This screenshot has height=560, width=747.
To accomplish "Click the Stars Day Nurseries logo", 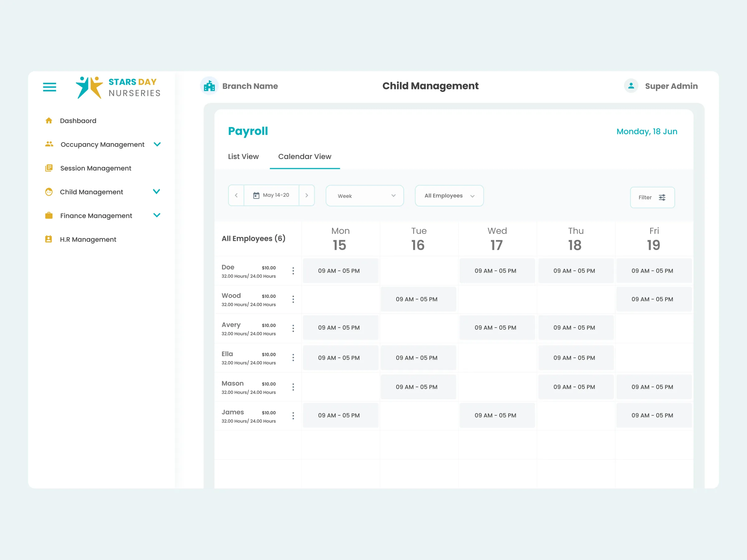I will point(118,87).
